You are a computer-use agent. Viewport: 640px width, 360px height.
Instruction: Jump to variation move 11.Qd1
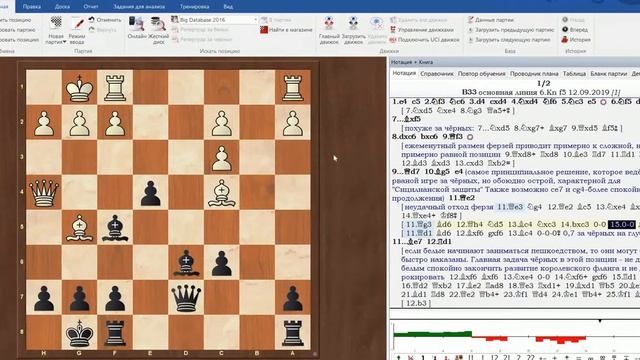pyautogui.click(x=420, y=233)
